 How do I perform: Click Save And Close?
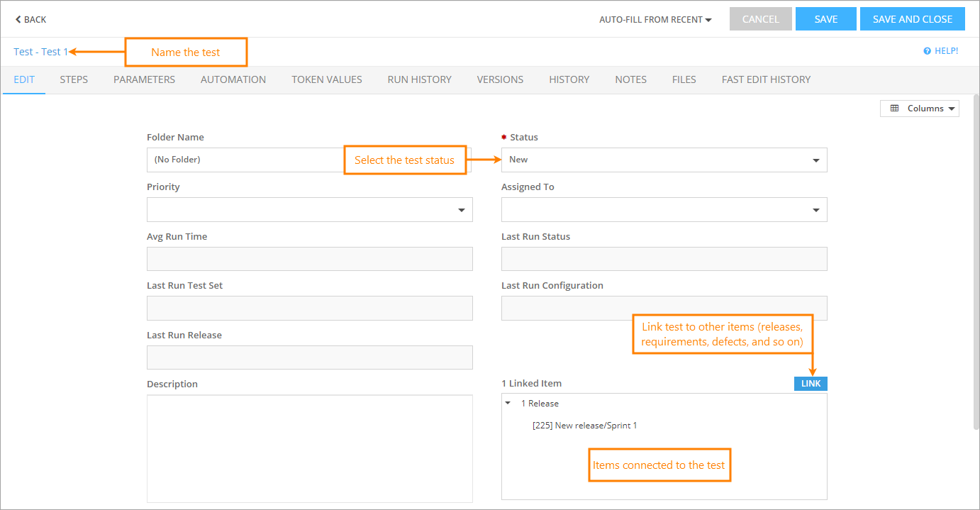tap(912, 18)
